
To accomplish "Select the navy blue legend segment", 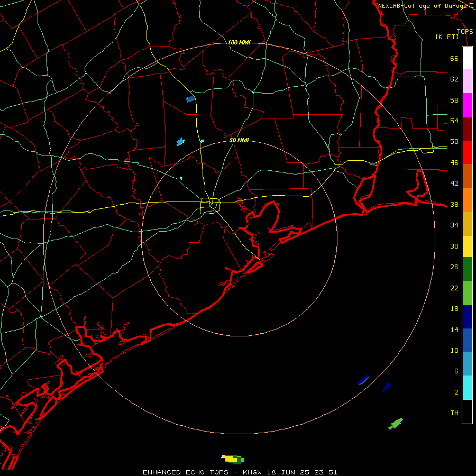I will tap(467, 317).
